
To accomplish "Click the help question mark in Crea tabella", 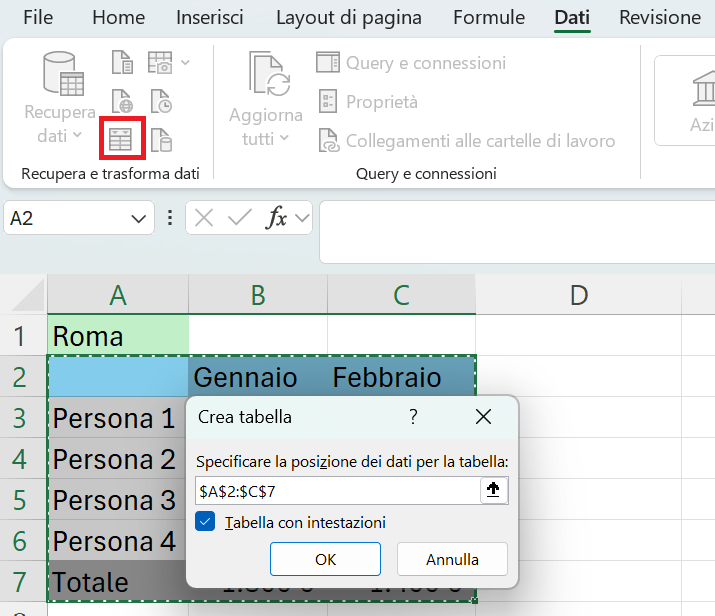I will coord(413,416).
